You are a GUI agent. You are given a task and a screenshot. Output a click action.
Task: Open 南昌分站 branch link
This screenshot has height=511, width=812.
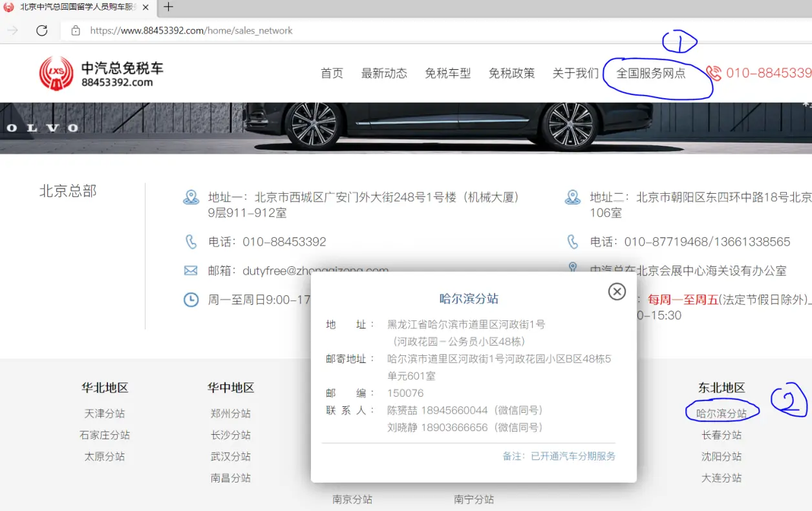click(231, 478)
